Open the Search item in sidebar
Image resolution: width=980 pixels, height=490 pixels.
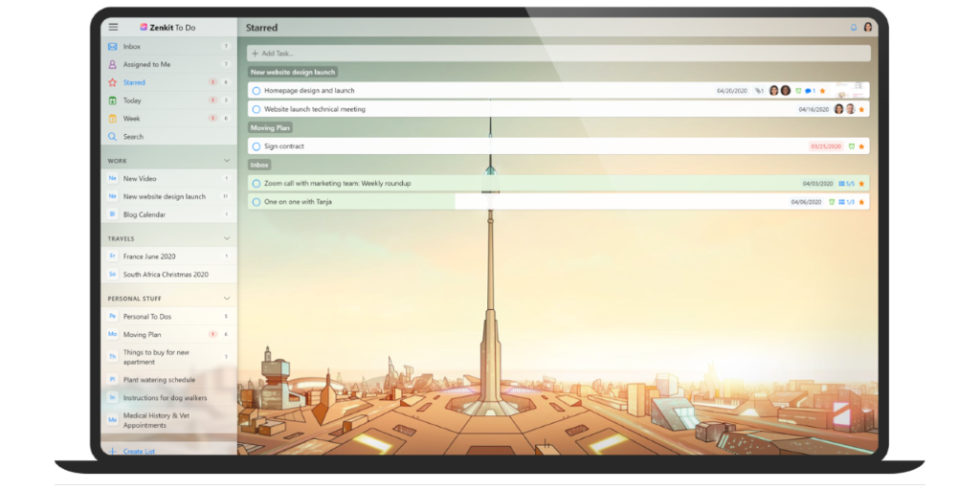[x=168, y=136]
